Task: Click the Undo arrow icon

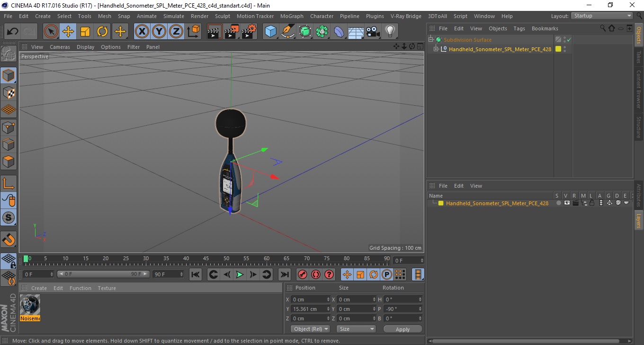Action: pos(13,32)
